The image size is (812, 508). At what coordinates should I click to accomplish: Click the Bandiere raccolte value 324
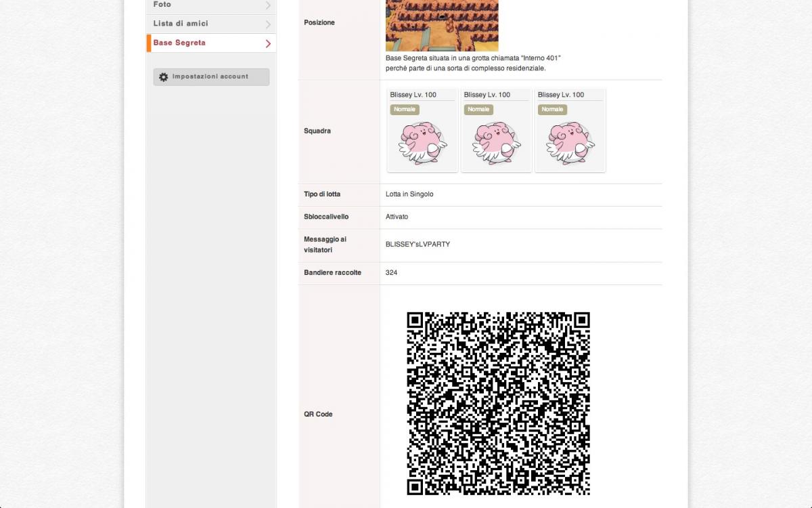[391, 273]
